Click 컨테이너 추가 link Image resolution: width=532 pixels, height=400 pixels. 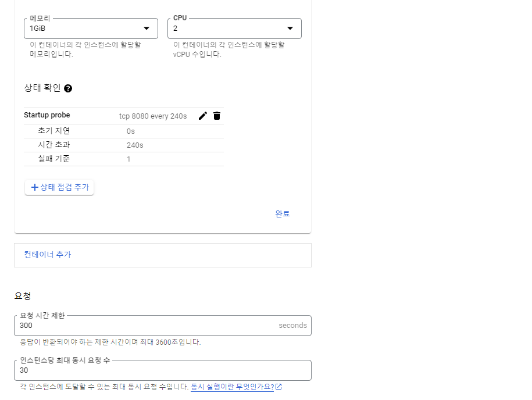[48, 255]
